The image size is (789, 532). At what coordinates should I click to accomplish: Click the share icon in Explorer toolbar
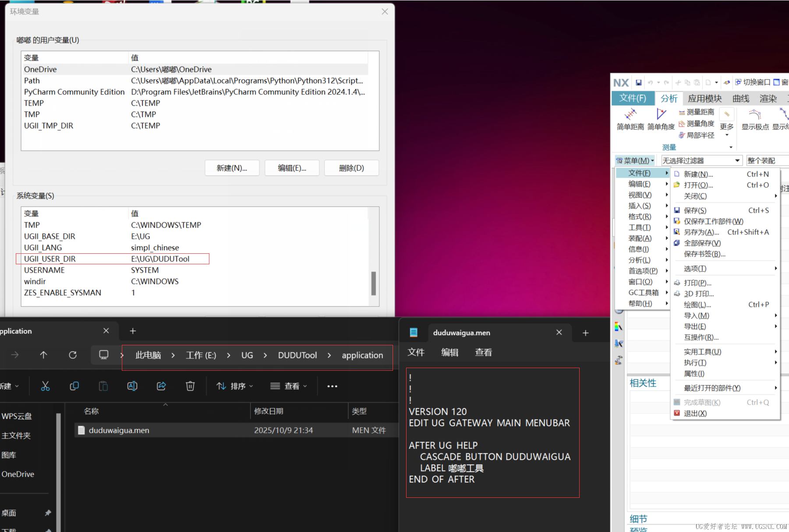(x=161, y=386)
